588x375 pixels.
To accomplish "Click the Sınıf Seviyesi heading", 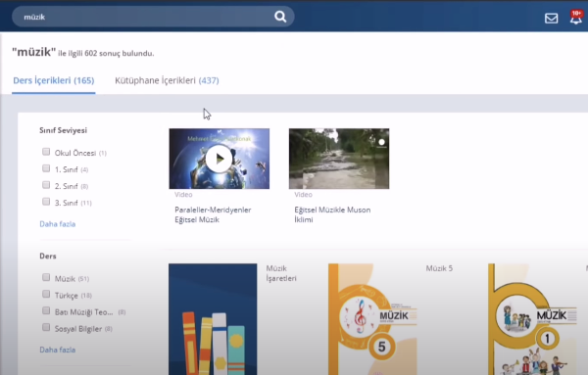I will point(63,130).
